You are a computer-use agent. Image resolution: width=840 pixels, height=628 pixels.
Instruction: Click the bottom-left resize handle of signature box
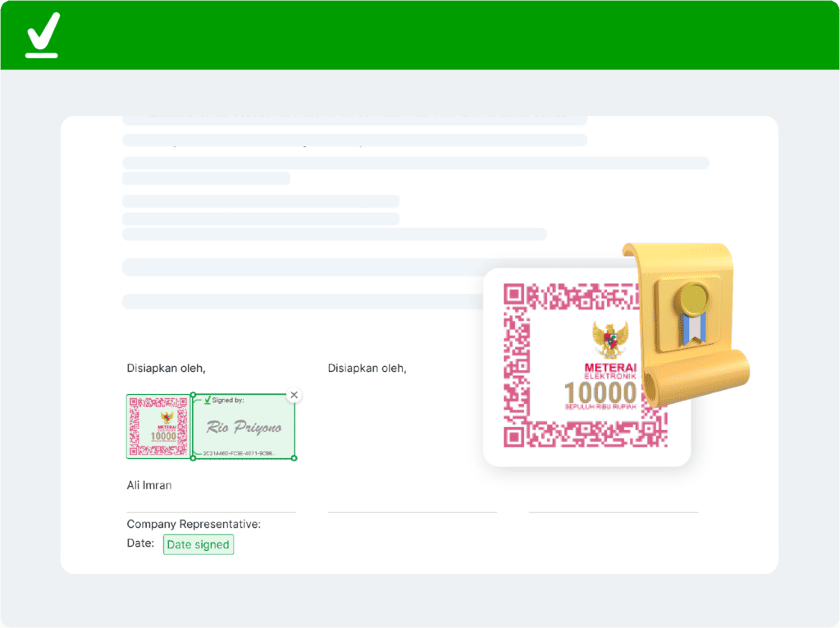193,458
